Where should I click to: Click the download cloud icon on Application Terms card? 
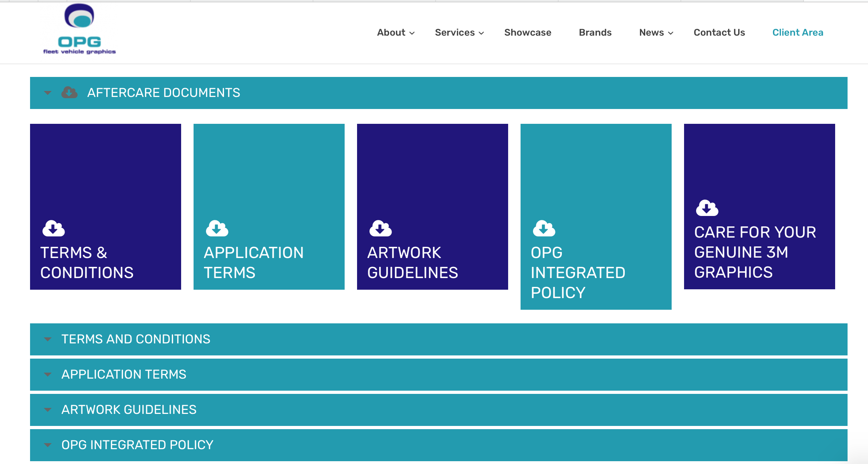click(x=217, y=228)
